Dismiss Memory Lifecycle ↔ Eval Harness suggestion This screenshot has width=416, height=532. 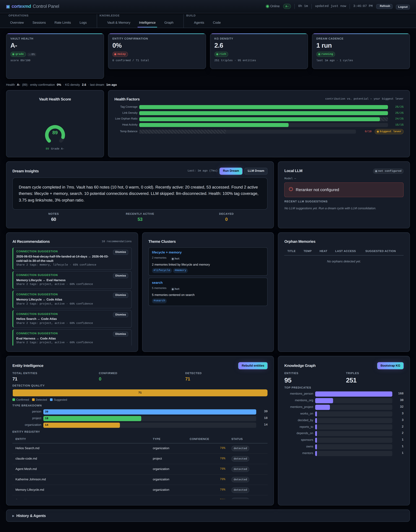point(120,276)
